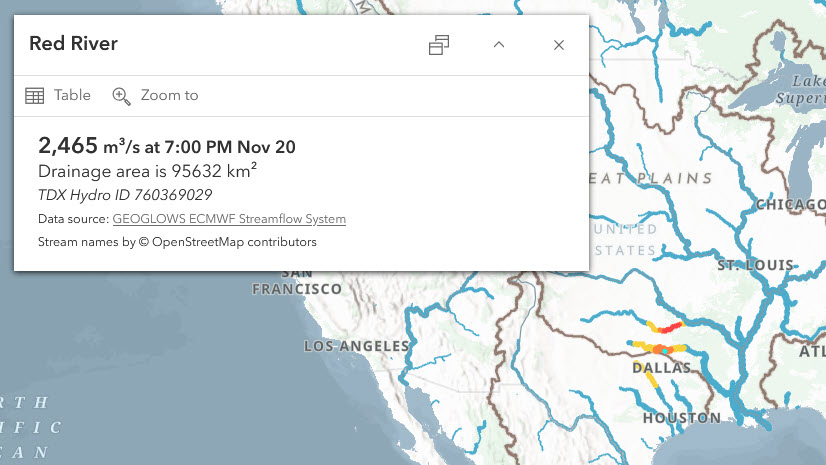Viewport: 826px width, 465px height.
Task: Click the yellow river segment southwest of Dallas
Action: pyautogui.click(x=650, y=380)
